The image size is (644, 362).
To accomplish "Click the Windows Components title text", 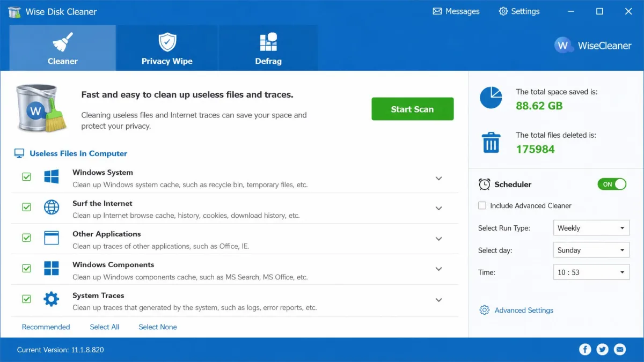I will pyautogui.click(x=113, y=264).
